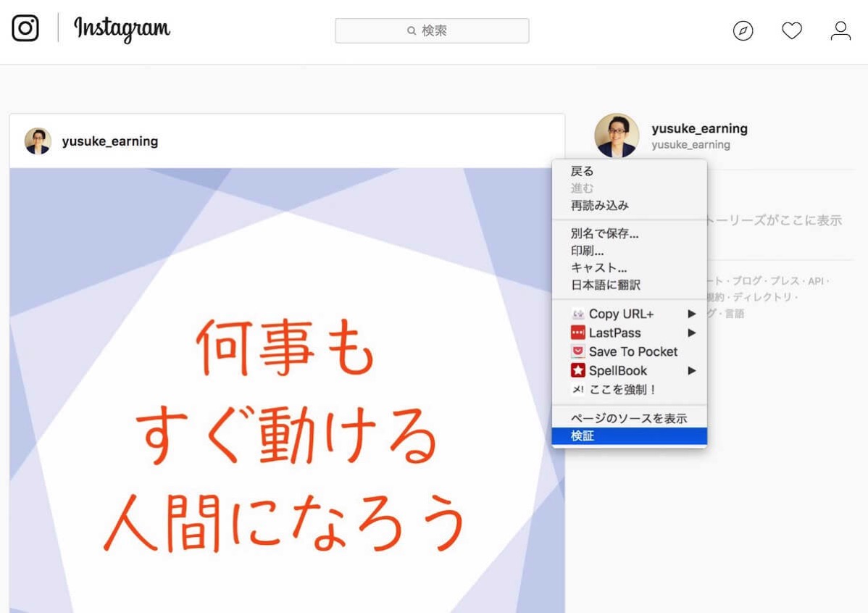Click the Instagram wordmark link
The image size is (868, 613).
[x=122, y=29]
